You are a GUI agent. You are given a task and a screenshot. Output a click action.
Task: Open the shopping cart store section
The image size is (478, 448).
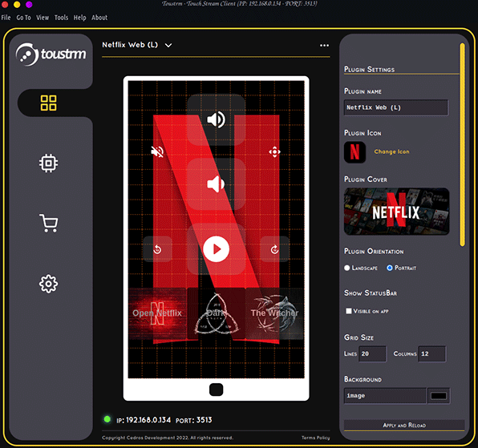48,223
